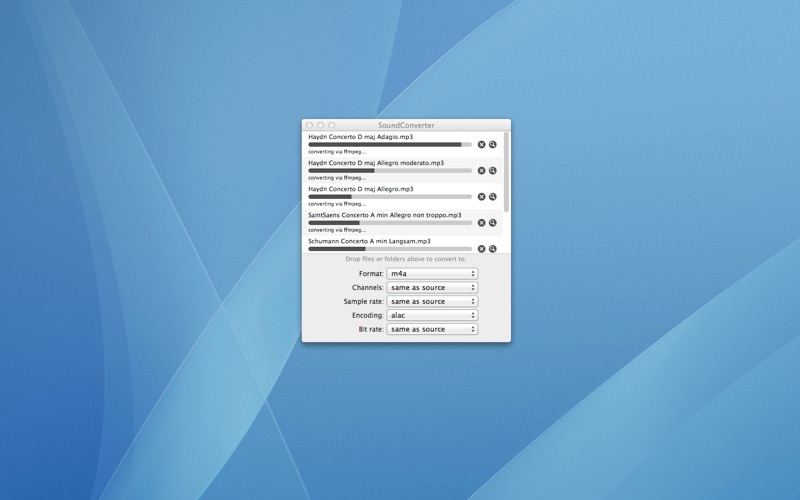Cancel the Schumann Langsam conversion

point(481,249)
